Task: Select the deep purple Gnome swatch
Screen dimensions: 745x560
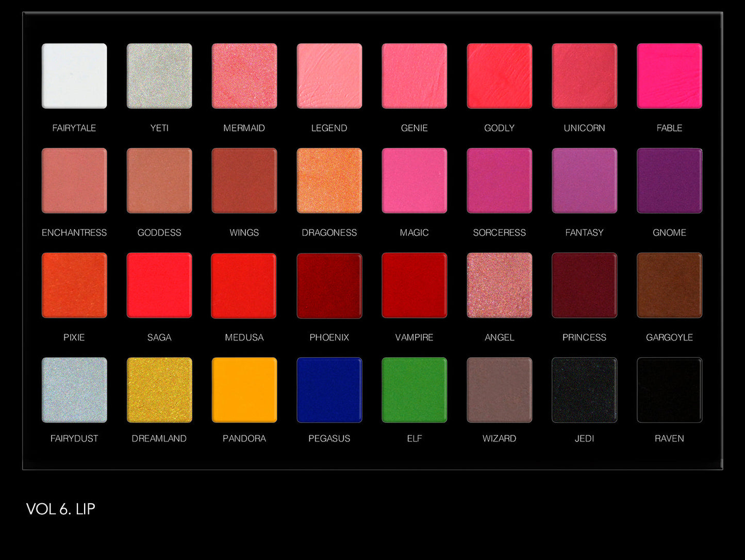Action: coord(669,180)
